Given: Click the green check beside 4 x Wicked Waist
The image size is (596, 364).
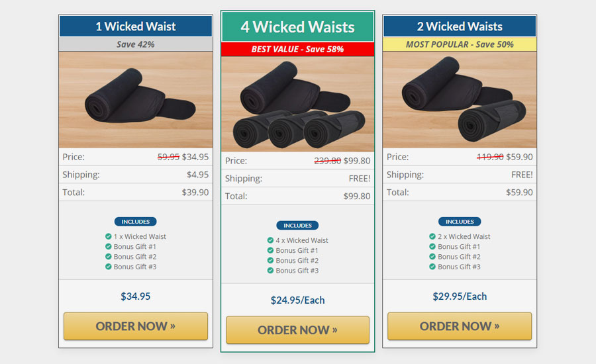Looking at the screenshot, I should [x=270, y=240].
